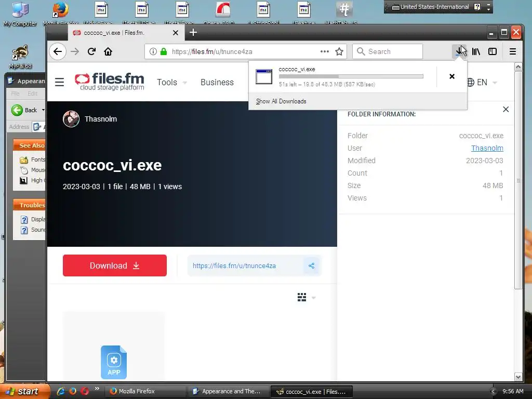This screenshot has width=532, height=399.
Task: Open File menu in Appearance window
Action: (15, 94)
